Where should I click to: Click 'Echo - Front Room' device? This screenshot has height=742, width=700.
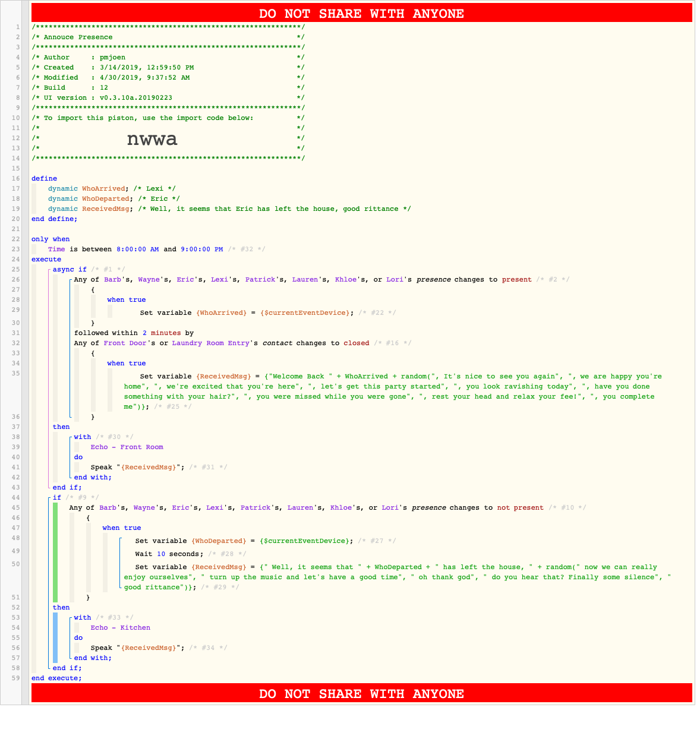[127, 447]
